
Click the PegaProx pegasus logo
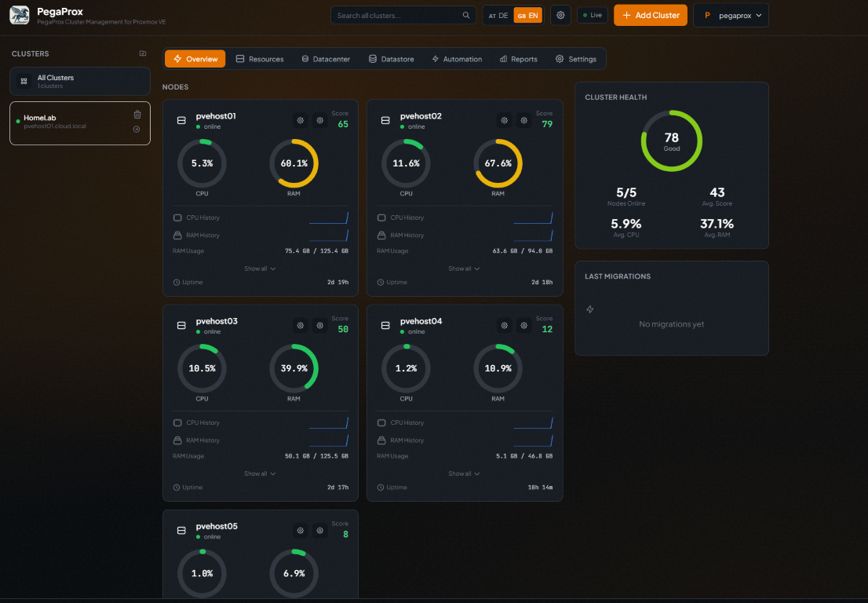coord(20,16)
